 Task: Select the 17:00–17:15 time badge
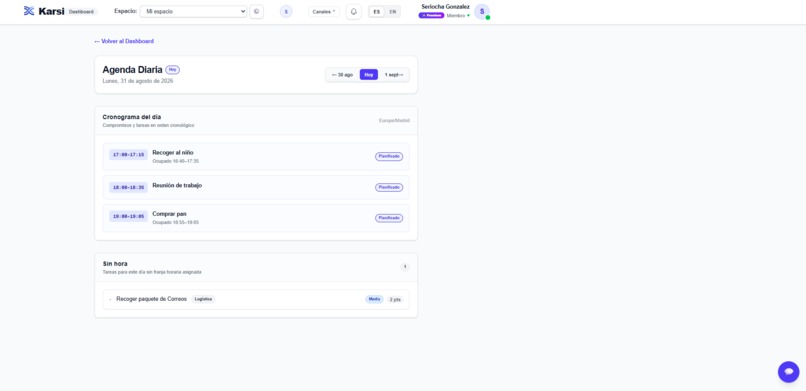click(x=129, y=155)
